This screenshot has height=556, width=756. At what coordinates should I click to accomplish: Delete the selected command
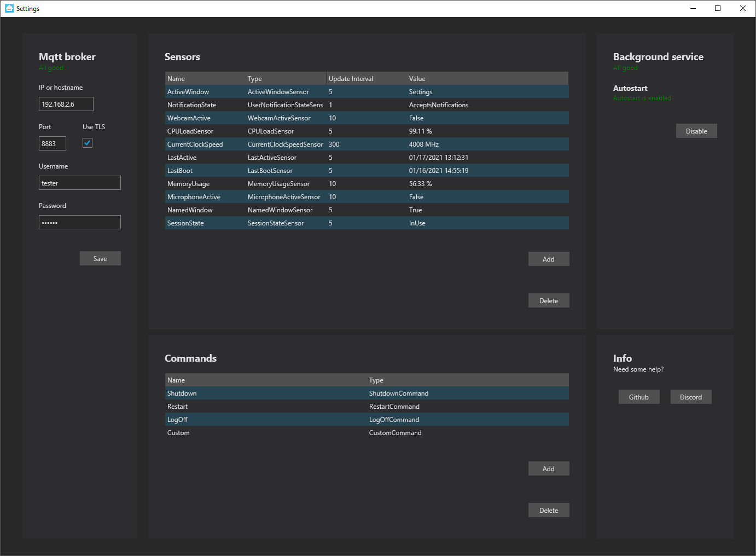(x=548, y=509)
